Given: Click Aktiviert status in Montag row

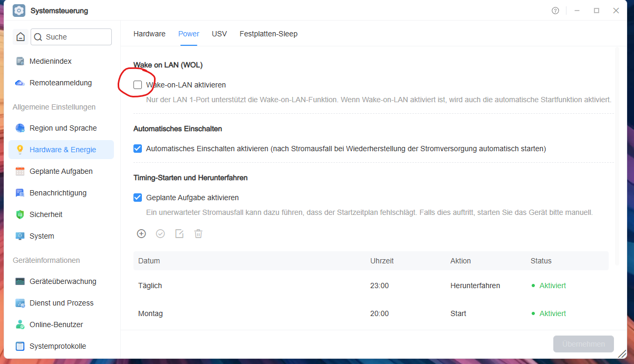Looking at the screenshot, I should [549, 313].
